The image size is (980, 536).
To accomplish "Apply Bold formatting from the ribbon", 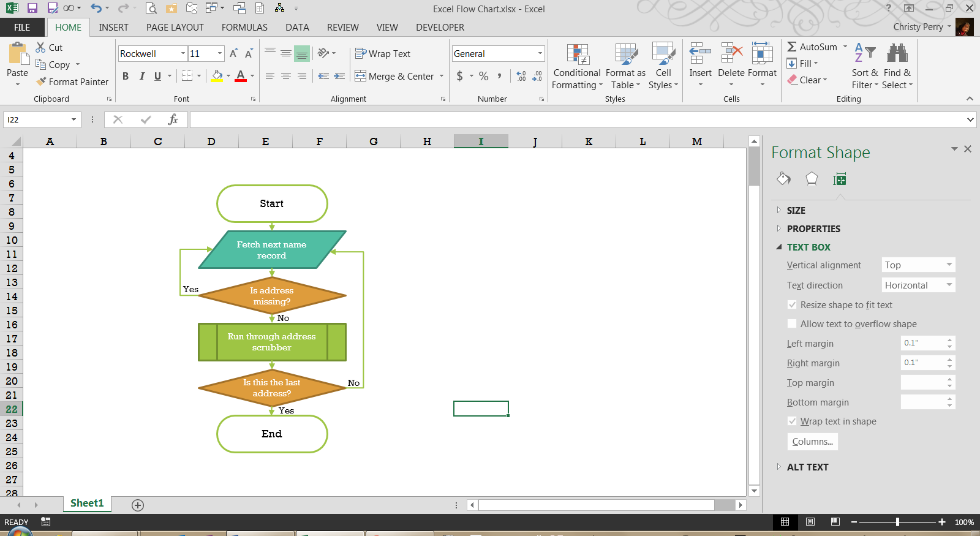I will coord(126,76).
